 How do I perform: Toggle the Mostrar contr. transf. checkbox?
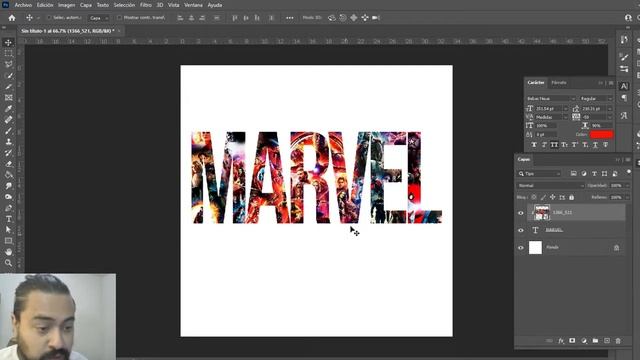point(119,18)
